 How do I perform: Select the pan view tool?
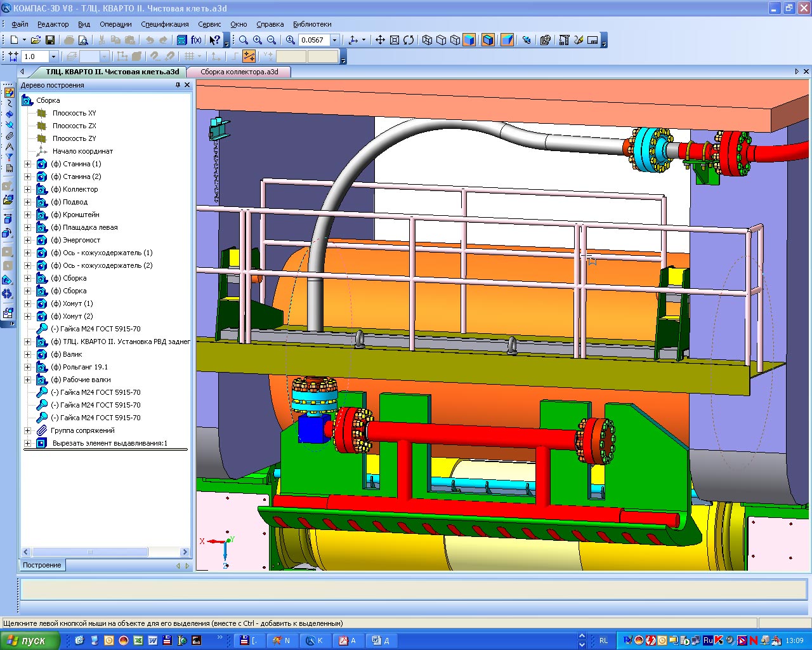[x=380, y=40]
